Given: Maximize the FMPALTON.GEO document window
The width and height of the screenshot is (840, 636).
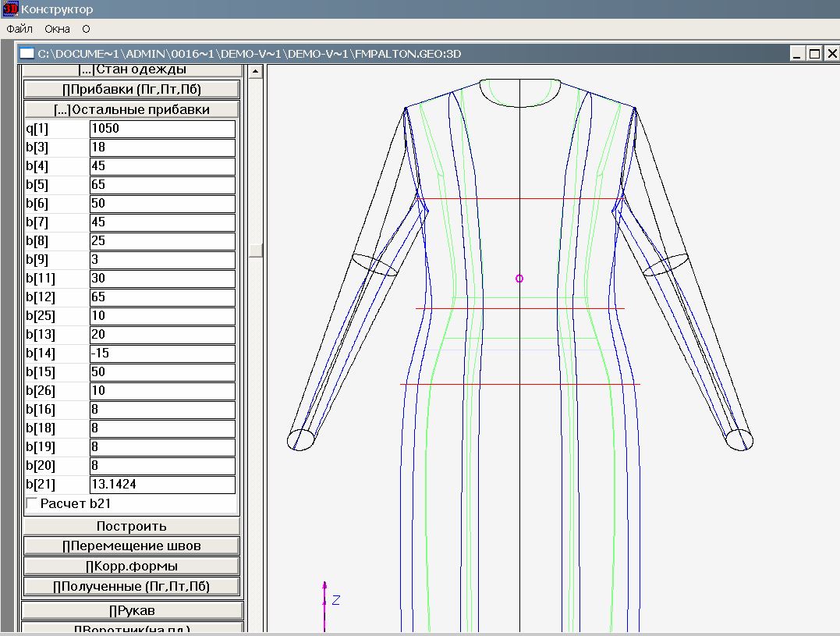Looking at the screenshot, I should pyautogui.click(x=814, y=54).
